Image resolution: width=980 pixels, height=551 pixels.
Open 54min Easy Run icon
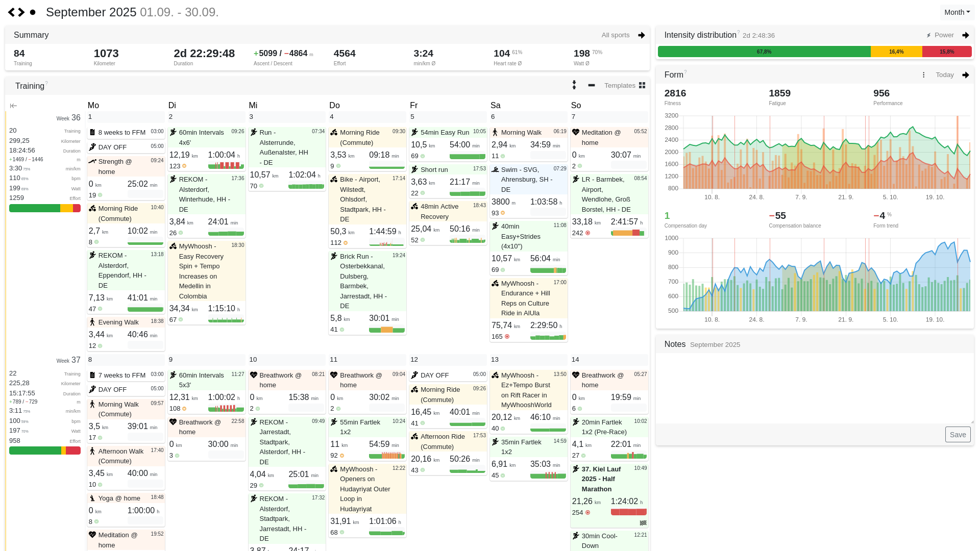point(414,133)
